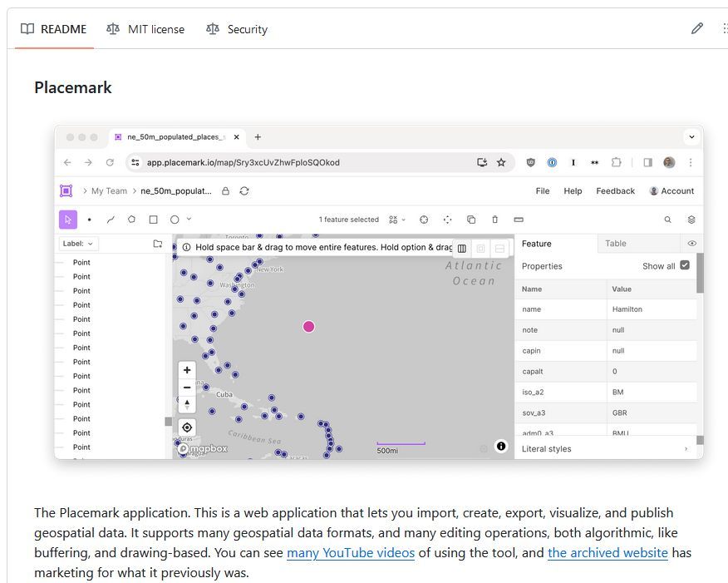Viewport: 728px width, 583px height.
Task: Choose the point drawing tool
Action: point(89,220)
